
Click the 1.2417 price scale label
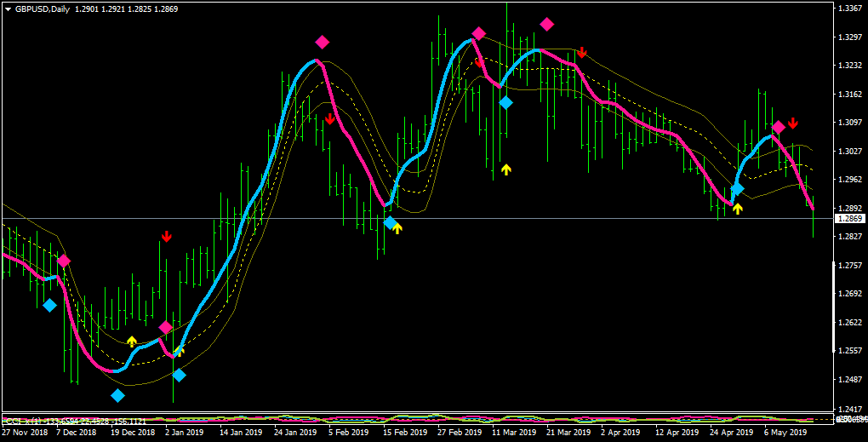point(848,408)
